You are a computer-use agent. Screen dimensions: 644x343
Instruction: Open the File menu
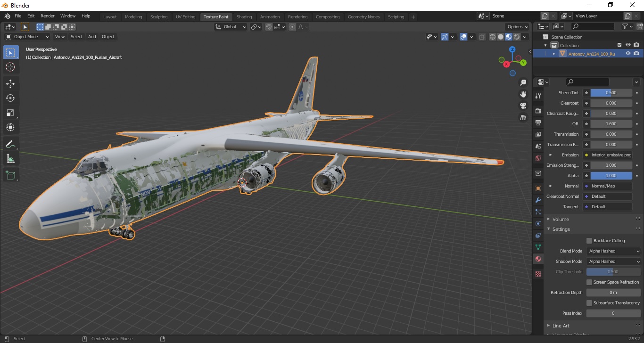coord(18,16)
